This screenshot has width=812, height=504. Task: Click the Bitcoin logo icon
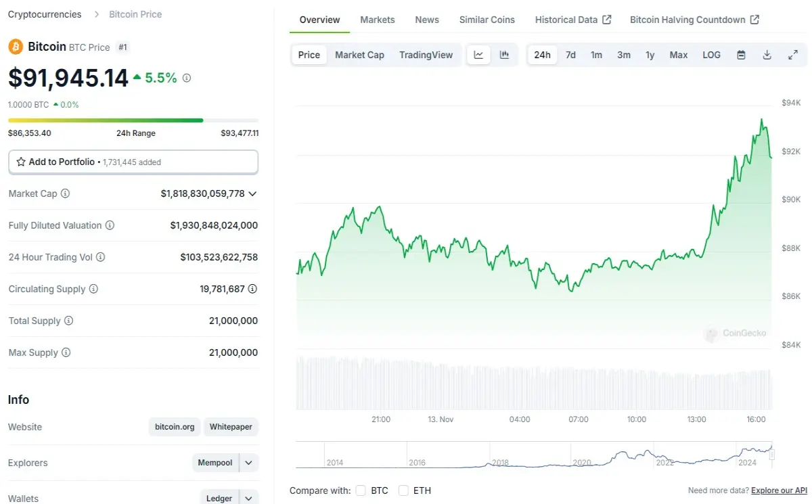click(x=16, y=47)
